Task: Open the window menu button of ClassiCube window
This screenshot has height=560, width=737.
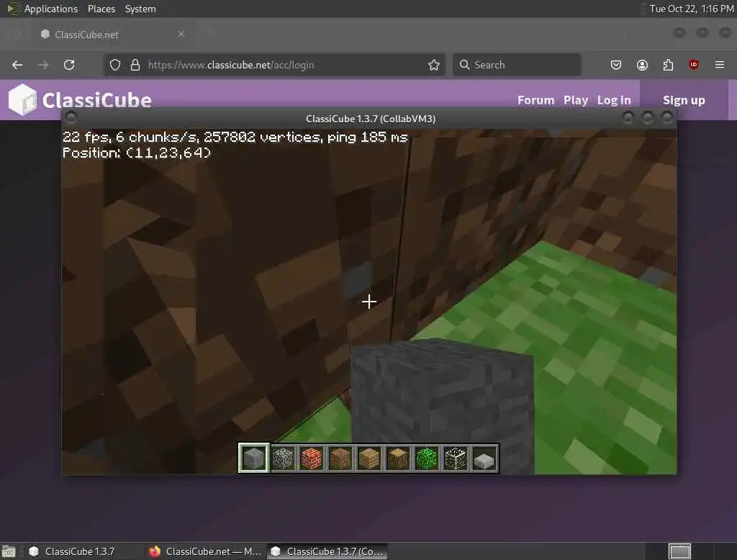Action: [71, 117]
